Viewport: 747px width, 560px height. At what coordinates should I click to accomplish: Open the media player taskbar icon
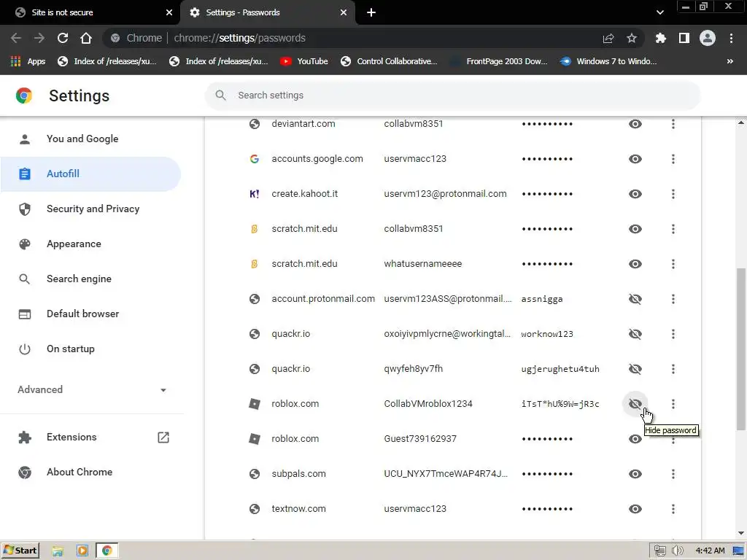coord(82,551)
